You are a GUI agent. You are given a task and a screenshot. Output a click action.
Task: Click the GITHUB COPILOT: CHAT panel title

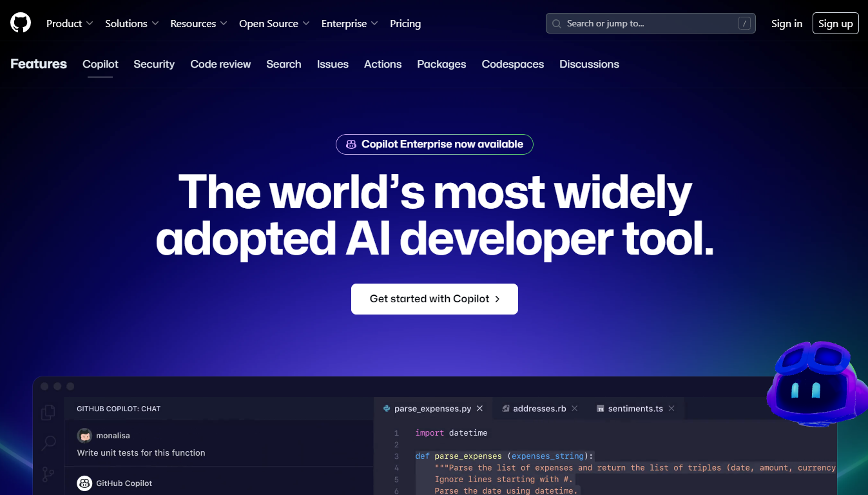(119, 409)
